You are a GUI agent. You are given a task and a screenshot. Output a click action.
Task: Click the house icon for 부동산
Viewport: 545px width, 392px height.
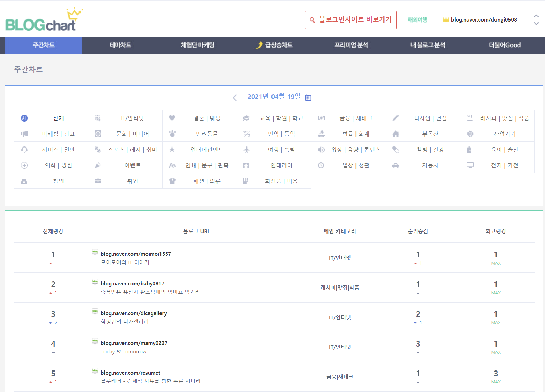[396, 134]
